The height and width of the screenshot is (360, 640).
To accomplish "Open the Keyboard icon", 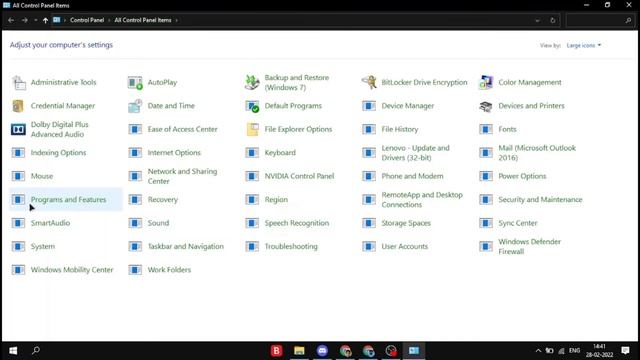I will [x=252, y=153].
